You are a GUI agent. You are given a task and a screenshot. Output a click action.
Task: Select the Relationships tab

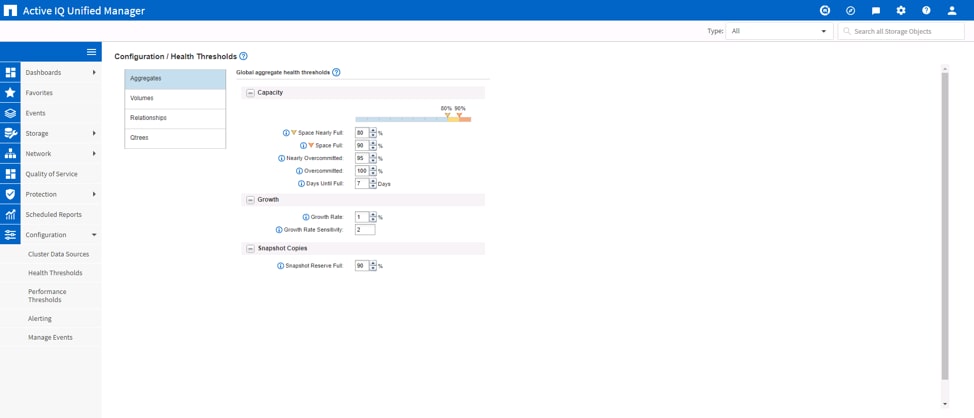175,118
